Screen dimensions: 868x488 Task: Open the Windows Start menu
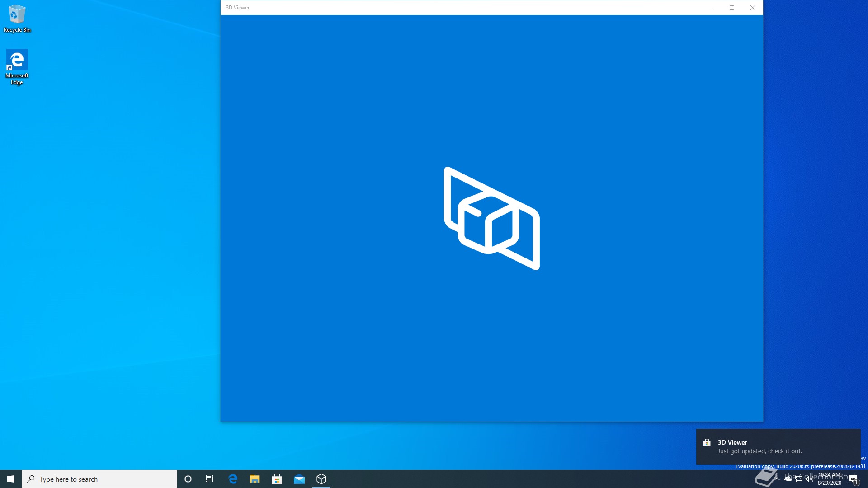coord(11,479)
